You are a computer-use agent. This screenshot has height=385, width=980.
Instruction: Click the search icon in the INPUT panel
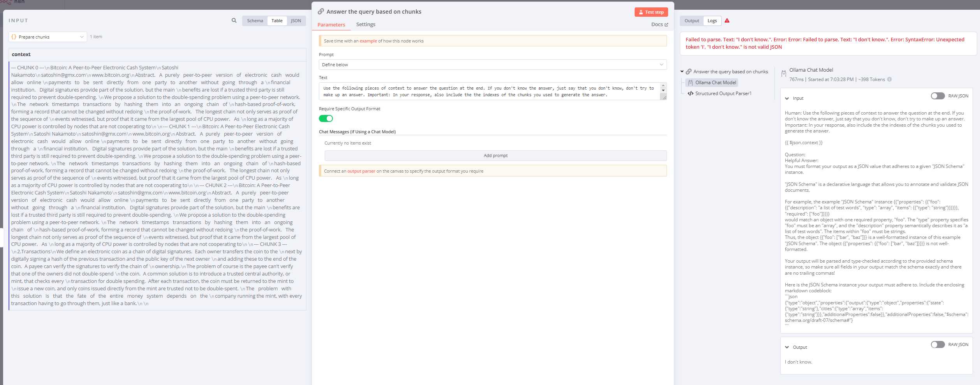pyautogui.click(x=234, y=20)
